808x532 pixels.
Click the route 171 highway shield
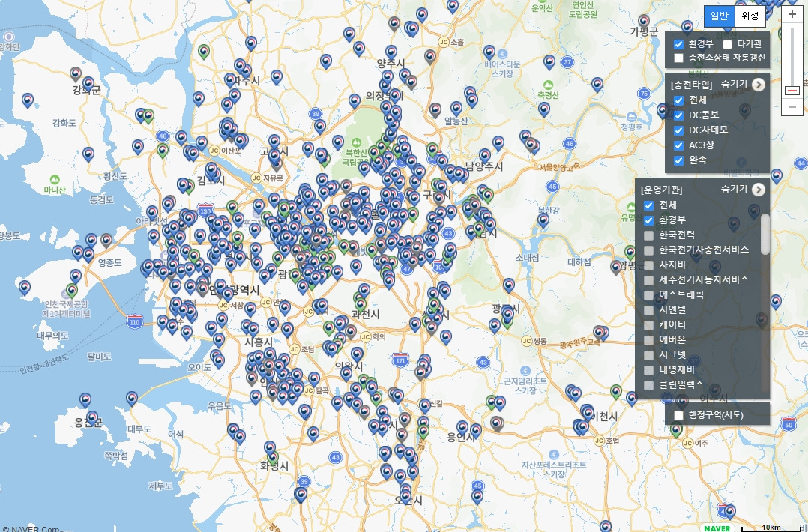[400, 360]
